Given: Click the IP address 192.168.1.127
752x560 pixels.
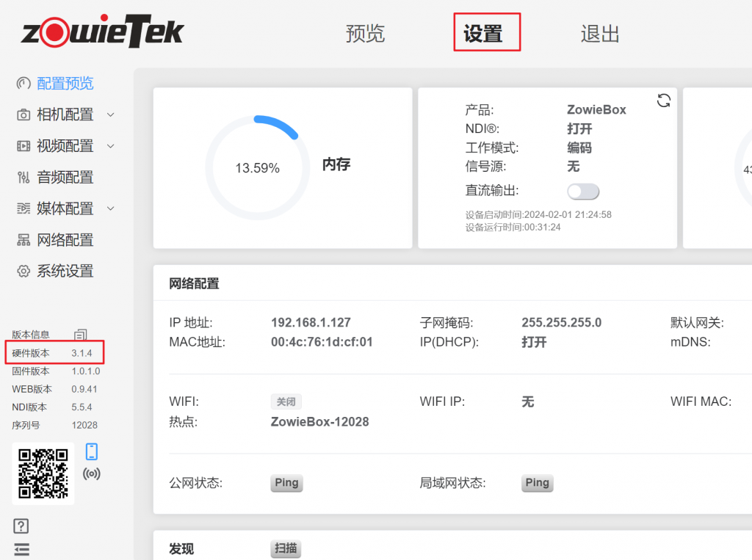Looking at the screenshot, I should [x=311, y=323].
